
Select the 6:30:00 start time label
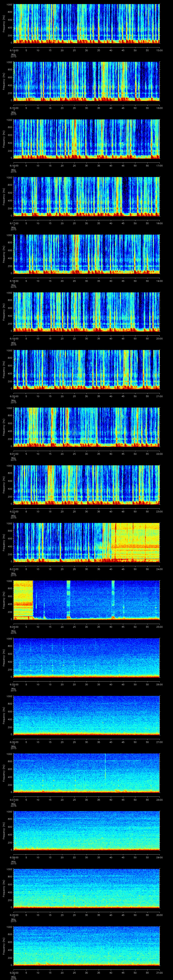tap(13, 972)
